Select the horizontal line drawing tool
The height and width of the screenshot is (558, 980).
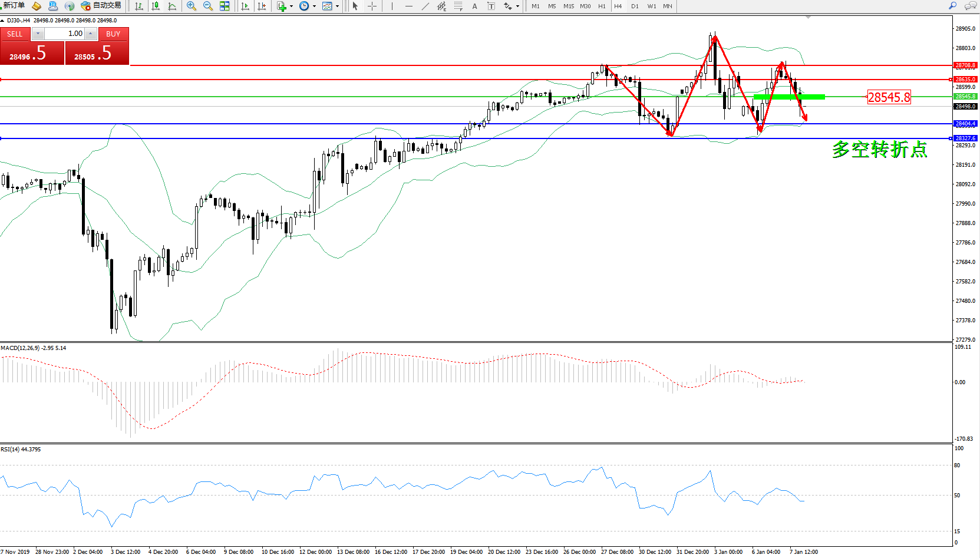tap(408, 6)
